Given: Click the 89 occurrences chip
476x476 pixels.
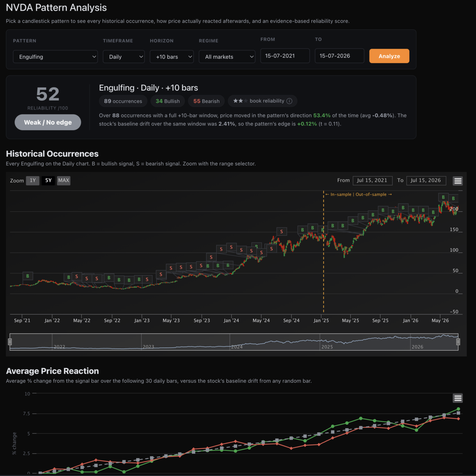Looking at the screenshot, I should point(123,101).
